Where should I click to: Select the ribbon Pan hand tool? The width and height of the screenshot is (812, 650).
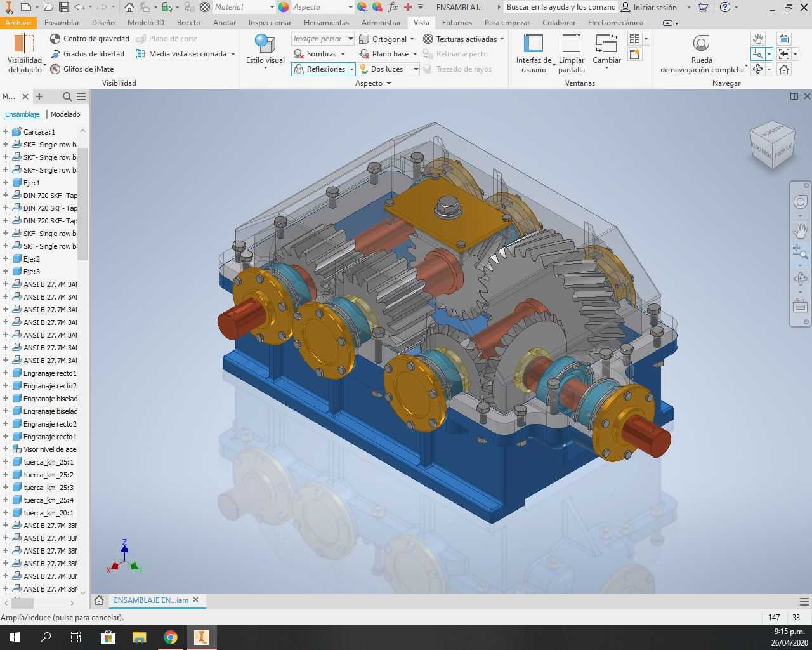click(757, 39)
